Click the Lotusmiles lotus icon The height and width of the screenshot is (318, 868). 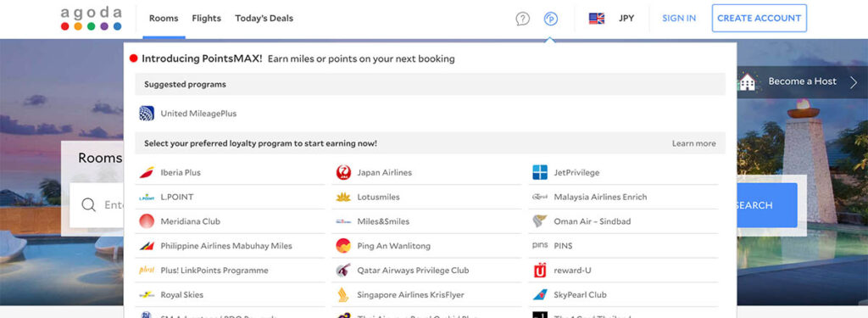pyautogui.click(x=343, y=198)
